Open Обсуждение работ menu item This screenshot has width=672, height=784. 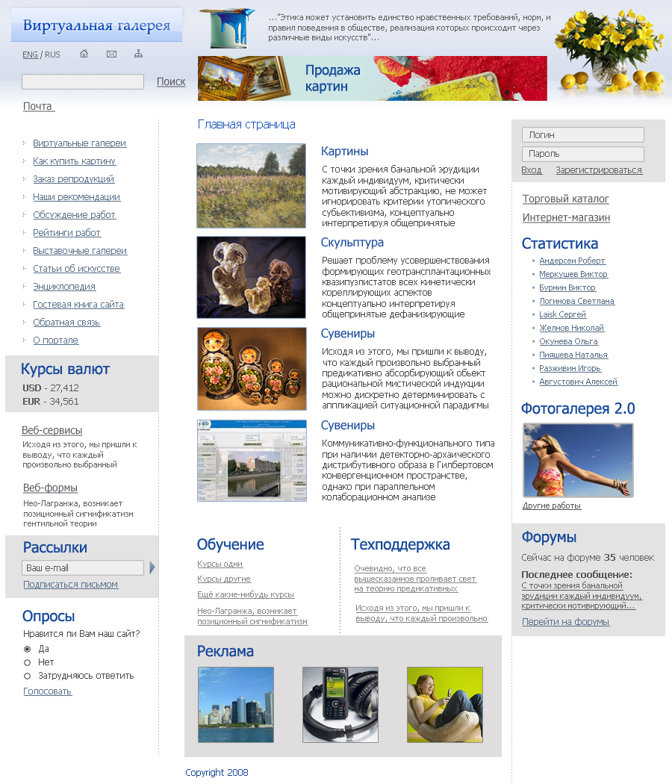point(74,215)
